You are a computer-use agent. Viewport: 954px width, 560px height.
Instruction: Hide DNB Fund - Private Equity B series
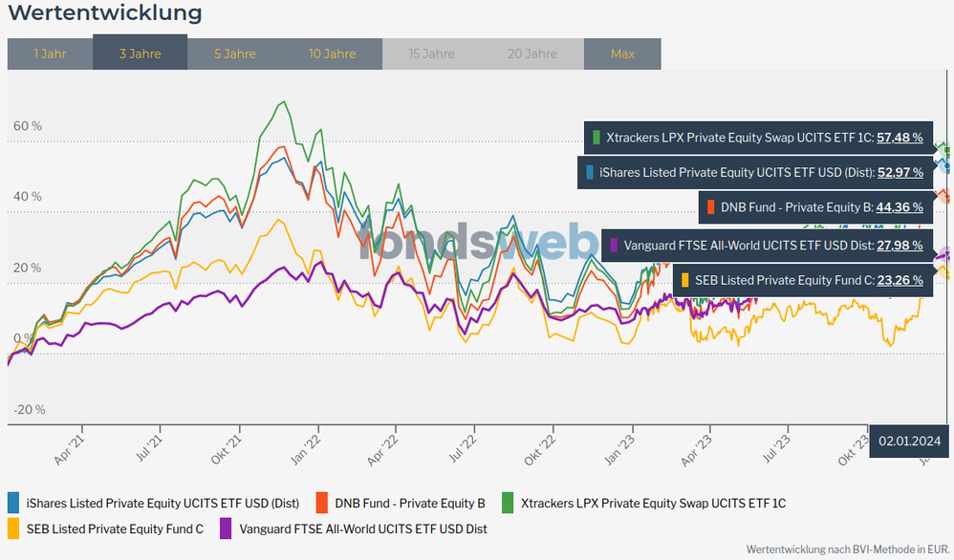tap(411, 503)
